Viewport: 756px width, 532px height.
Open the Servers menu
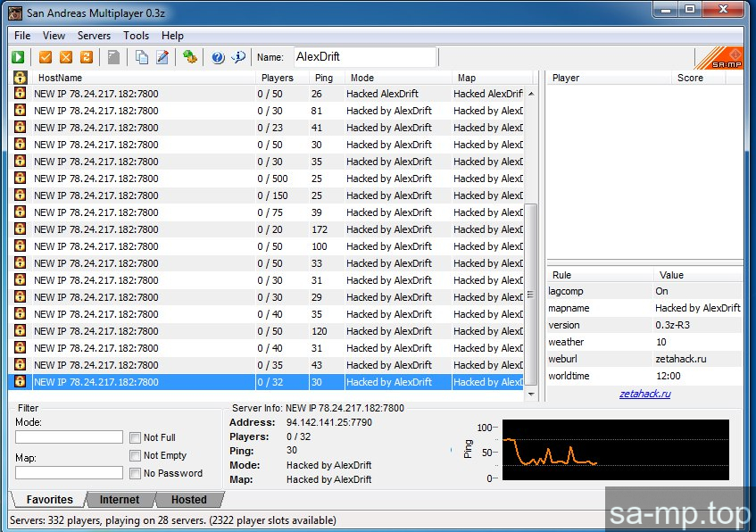(94, 36)
